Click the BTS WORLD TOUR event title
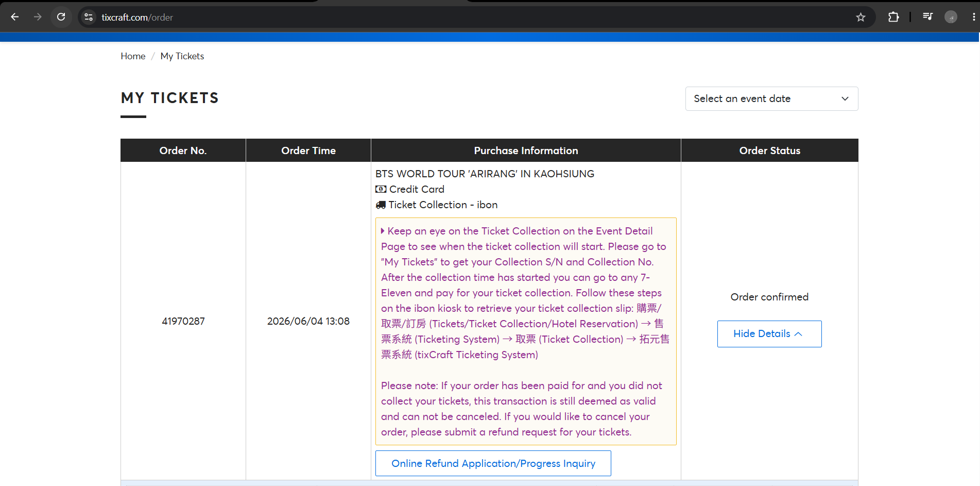The image size is (980, 486). coord(485,174)
